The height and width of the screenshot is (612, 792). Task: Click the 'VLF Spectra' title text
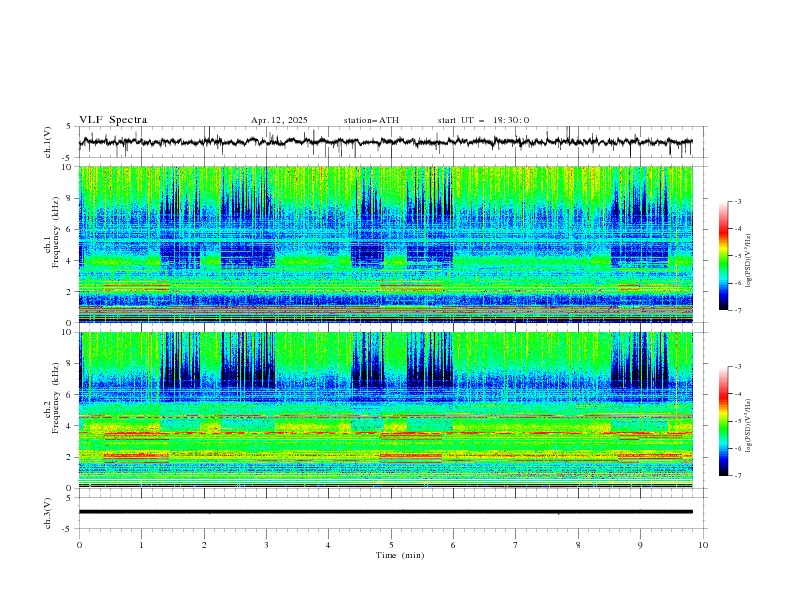click(113, 120)
